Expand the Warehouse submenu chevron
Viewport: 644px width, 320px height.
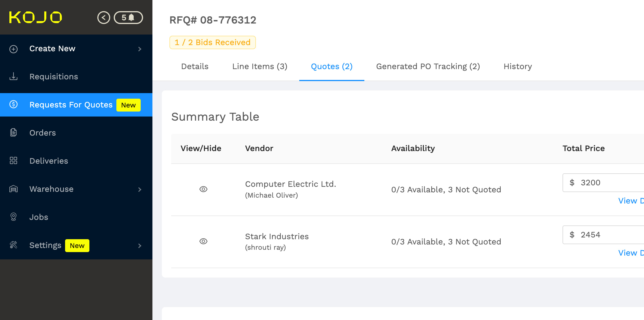coord(140,189)
